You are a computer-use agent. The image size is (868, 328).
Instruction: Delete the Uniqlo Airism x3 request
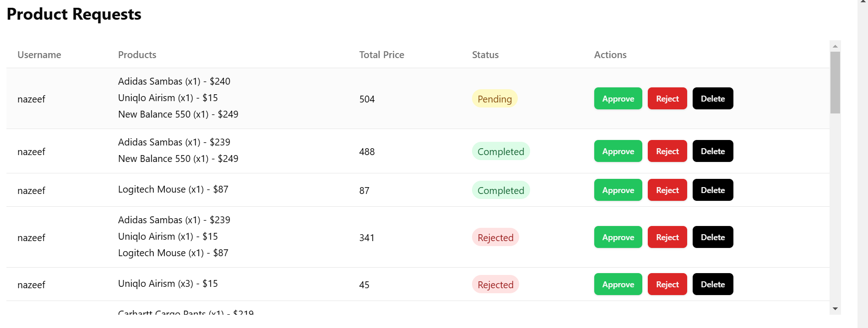coord(712,284)
